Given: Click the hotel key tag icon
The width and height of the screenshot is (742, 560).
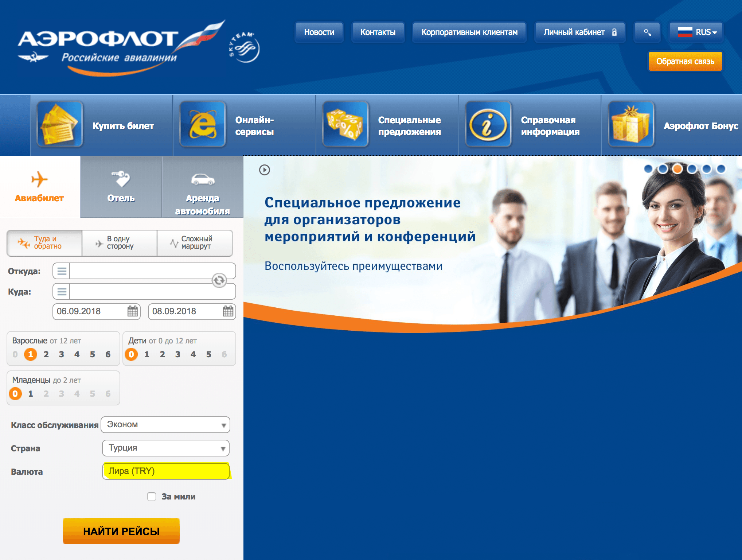Looking at the screenshot, I should pyautogui.click(x=121, y=179).
